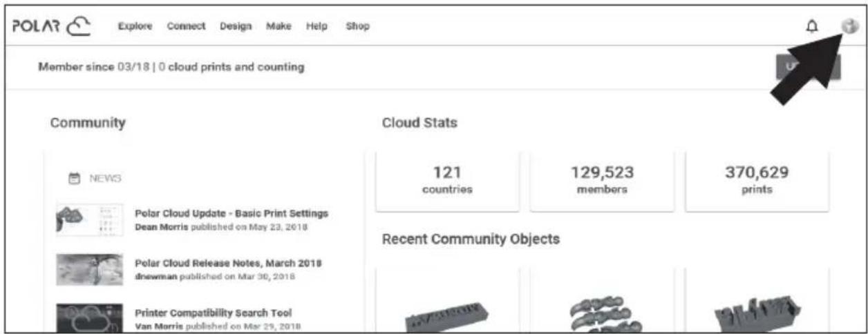Open first Recent Community Objects thumbnail
Viewport: 868px width, 334px height.
(x=447, y=301)
